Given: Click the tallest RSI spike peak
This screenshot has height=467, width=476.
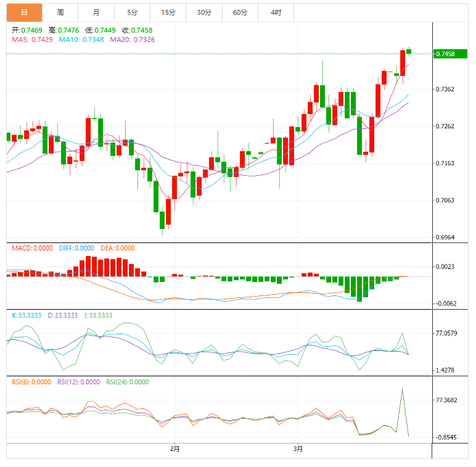Looking at the screenshot, I should pos(402,389).
